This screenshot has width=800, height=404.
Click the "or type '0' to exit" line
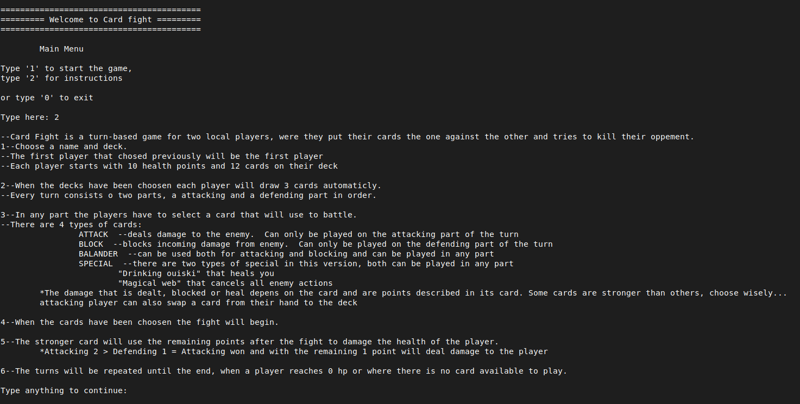(x=46, y=98)
